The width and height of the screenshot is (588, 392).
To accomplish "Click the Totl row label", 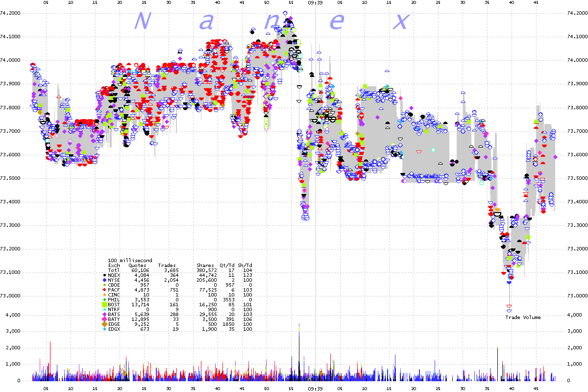I will 114,270.
